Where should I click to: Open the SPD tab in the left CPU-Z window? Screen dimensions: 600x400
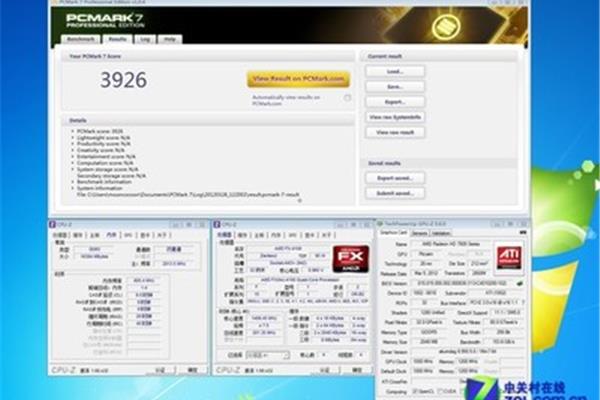click(x=128, y=235)
